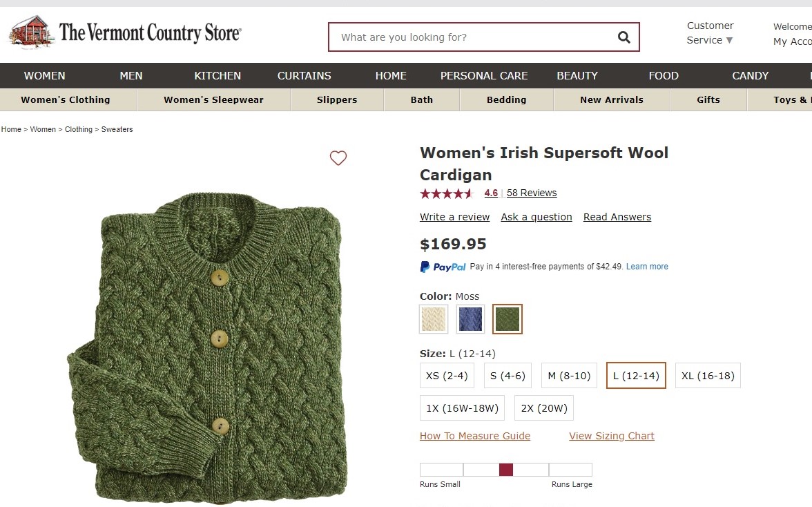The height and width of the screenshot is (507, 812).
Task: Select size XS (2-4)
Action: [x=447, y=376]
